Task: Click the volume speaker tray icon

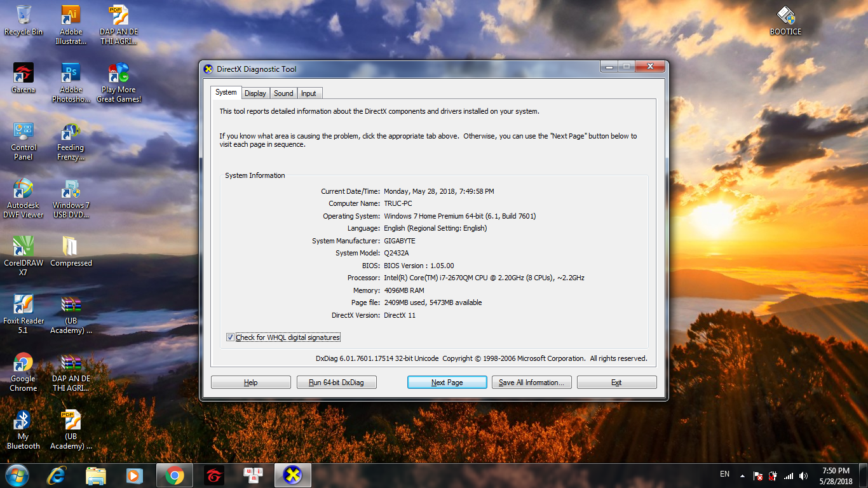Action: 804,475
